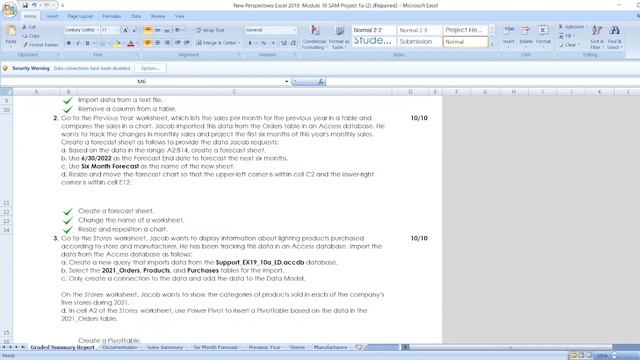Click the Office button
The height and width of the screenshot is (360, 640).
click(x=9, y=9)
